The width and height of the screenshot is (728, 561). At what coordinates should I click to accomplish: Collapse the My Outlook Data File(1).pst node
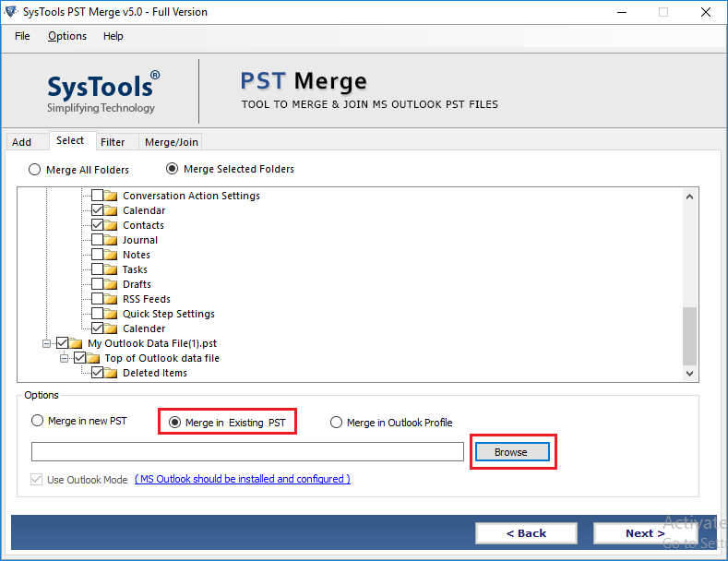point(46,343)
